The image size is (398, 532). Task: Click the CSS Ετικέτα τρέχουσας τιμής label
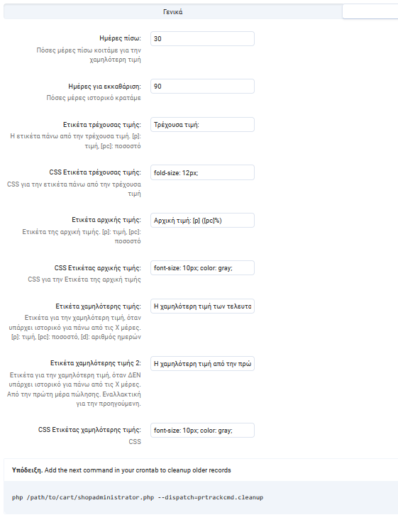[95, 172]
